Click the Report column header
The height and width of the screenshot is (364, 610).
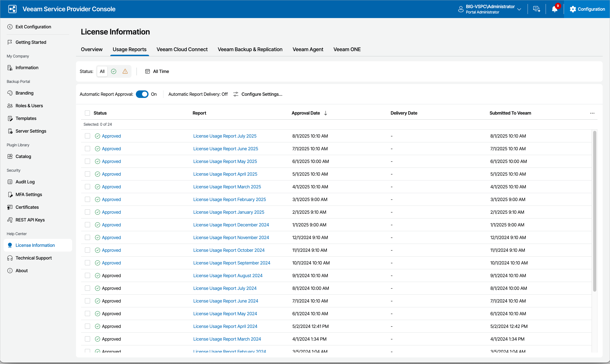[199, 113]
